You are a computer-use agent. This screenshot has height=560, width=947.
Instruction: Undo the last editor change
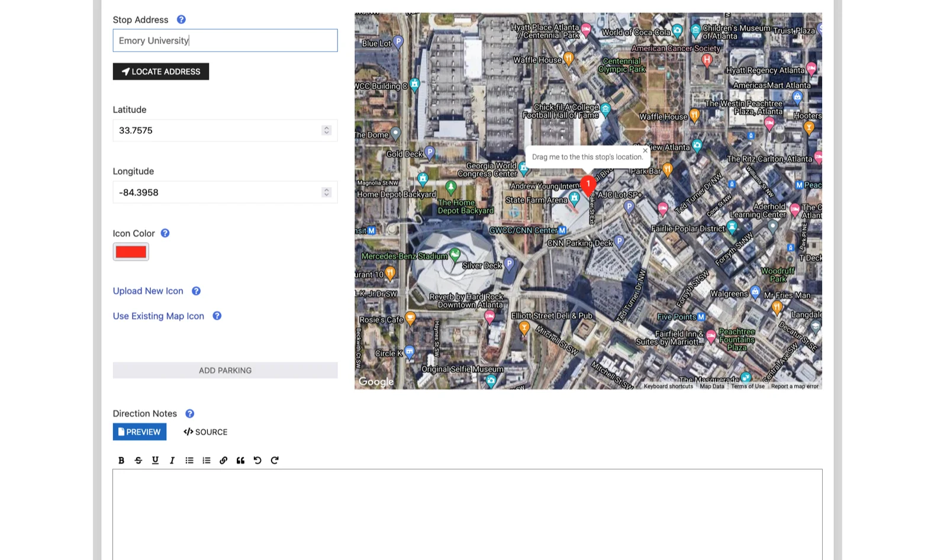(x=257, y=461)
